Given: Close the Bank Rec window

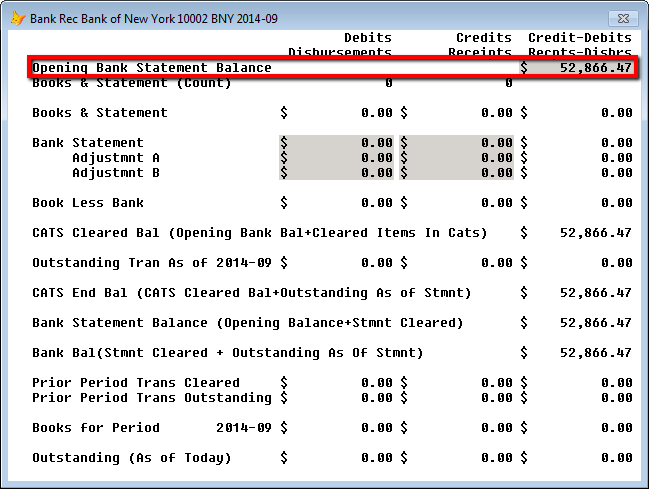Looking at the screenshot, I should coord(623,19).
